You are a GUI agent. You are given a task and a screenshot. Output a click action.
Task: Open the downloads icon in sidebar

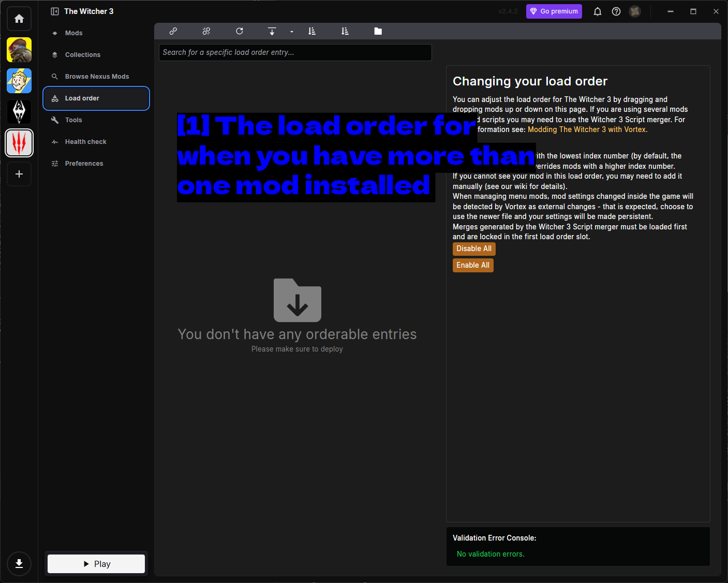[x=19, y=564]
